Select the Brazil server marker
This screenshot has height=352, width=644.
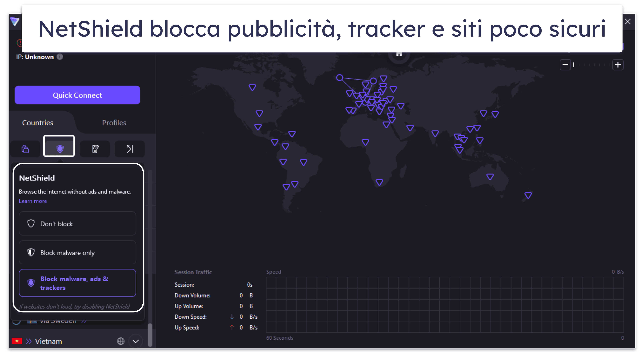pos(303,163)
